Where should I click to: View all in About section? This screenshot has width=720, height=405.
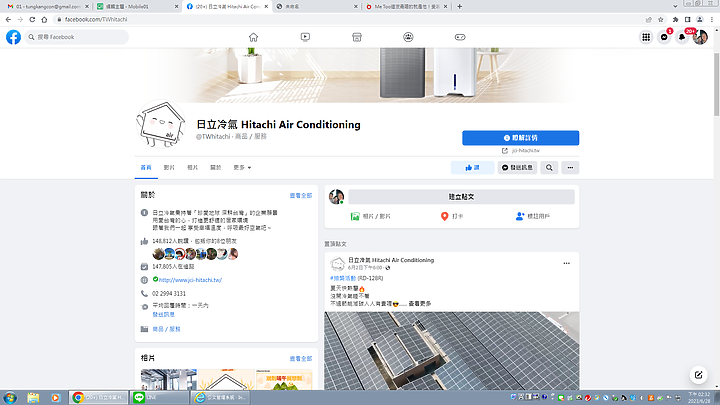click(x=301, y=196)
